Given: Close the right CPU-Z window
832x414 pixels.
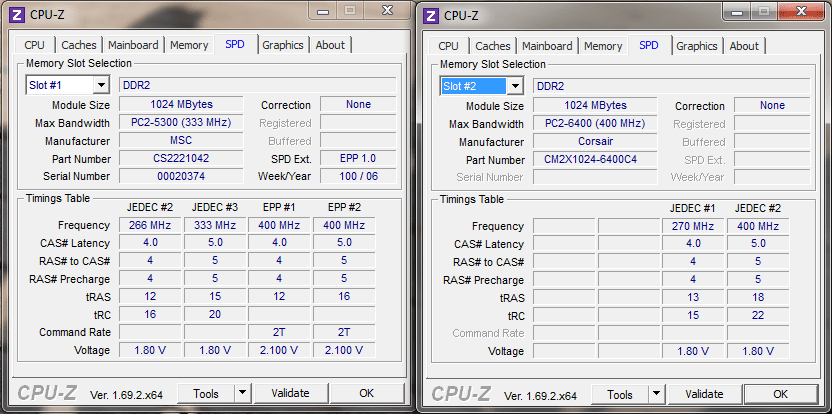Looking at the screenshot, I should pos(801,11).
